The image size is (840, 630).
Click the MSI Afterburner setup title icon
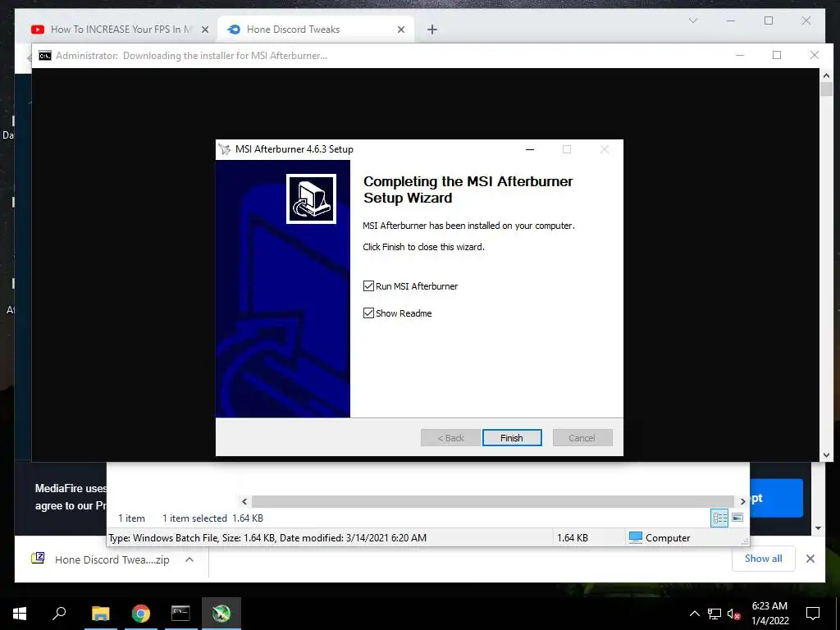[x=225, y=149]
